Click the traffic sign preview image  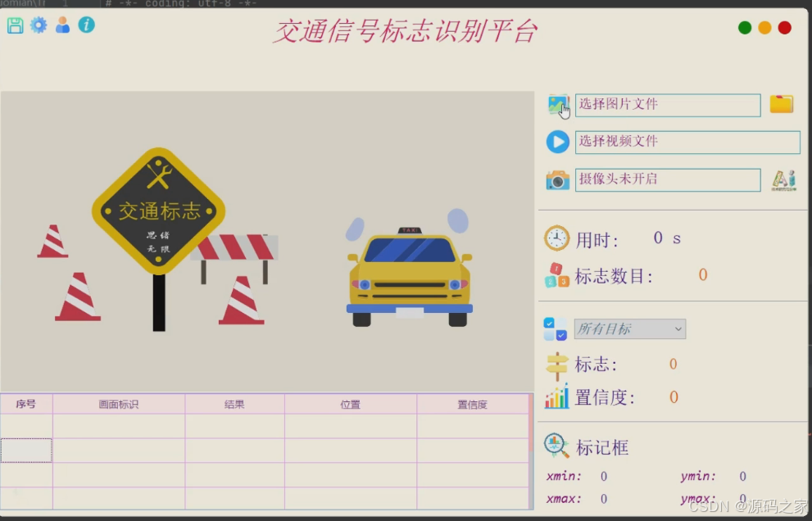tap(267, 242)
